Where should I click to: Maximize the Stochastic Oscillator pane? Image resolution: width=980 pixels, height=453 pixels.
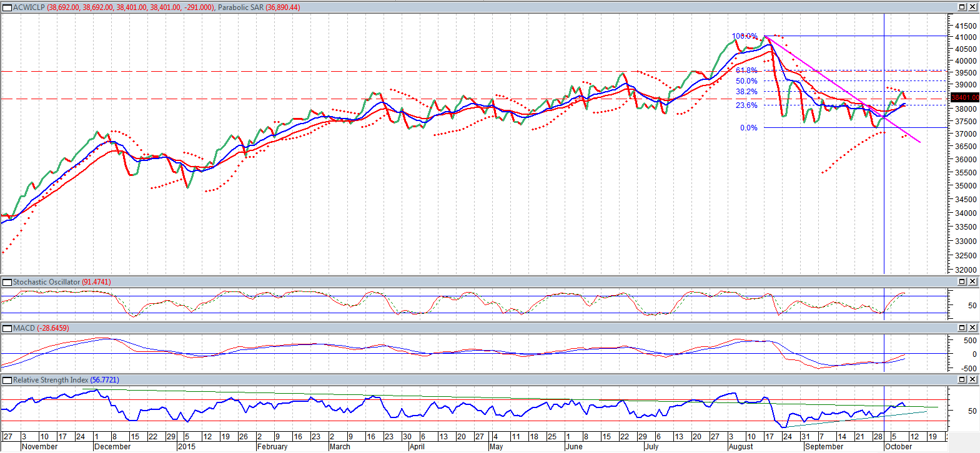962,281
